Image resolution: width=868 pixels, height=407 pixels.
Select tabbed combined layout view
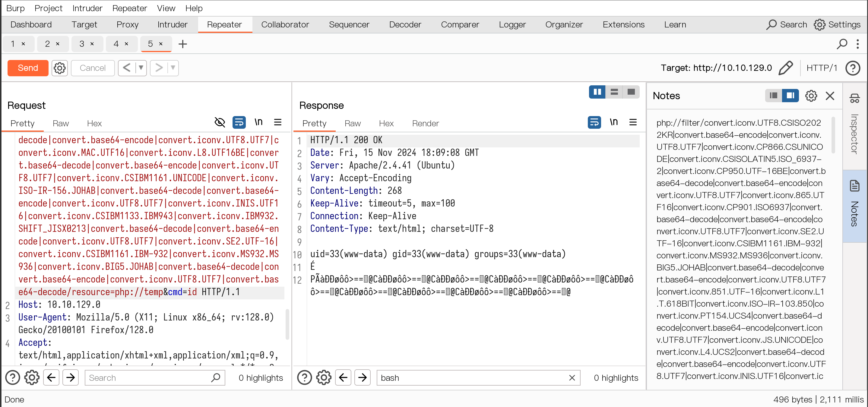[631, 92]
